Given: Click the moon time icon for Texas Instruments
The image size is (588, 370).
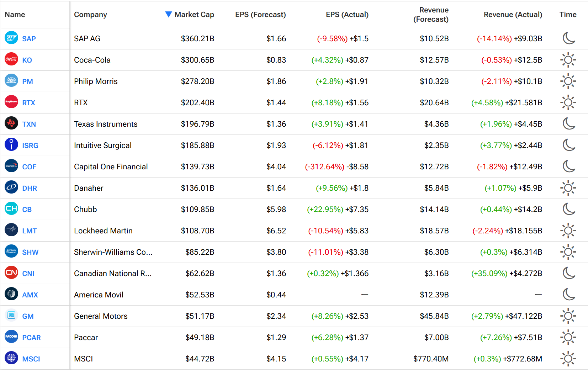Looking at the screenshot, I should 568,123.
